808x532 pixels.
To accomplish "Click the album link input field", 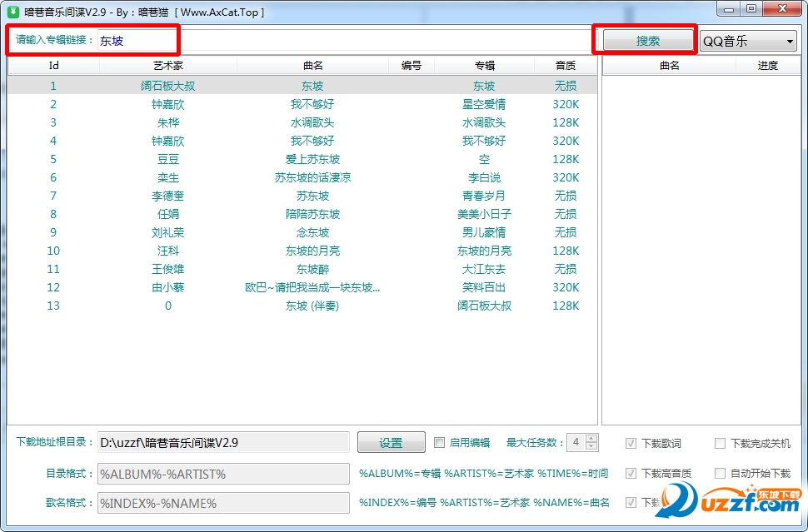I will (342, 40).
